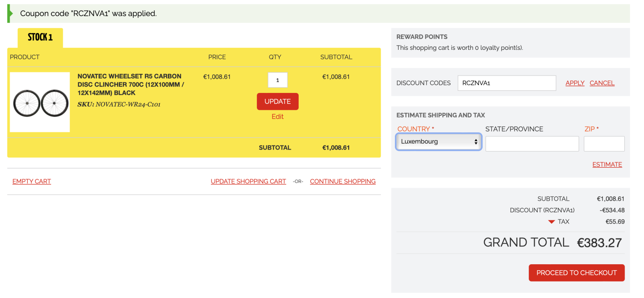Open the Country dropdown showing Luxembourg

pos(439,142)
